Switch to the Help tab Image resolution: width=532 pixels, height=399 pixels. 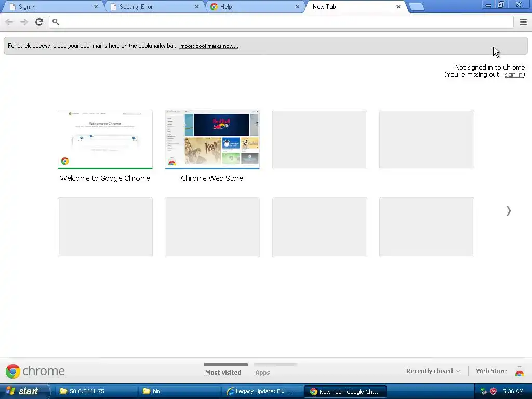point(255,7)
